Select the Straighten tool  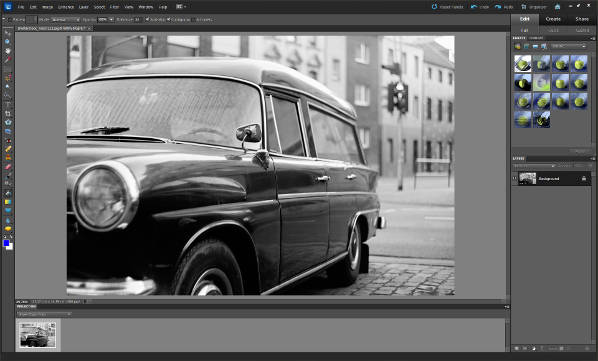7,132
